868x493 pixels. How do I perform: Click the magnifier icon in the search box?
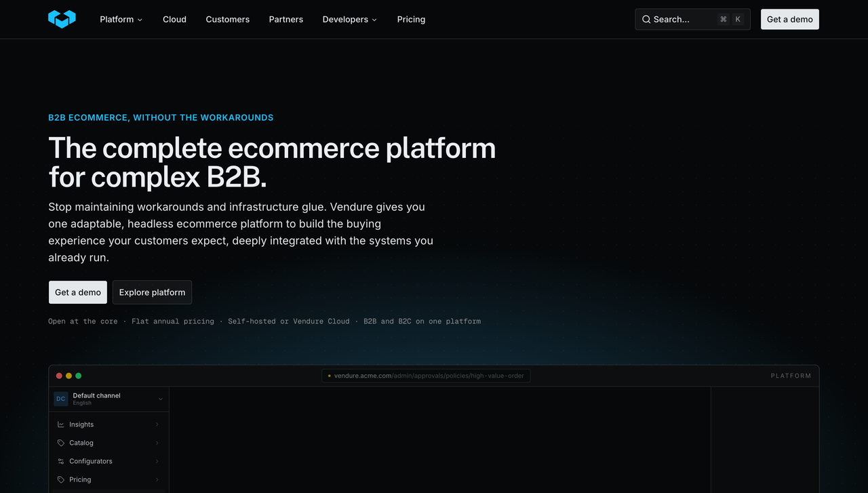(x=646, y=20)
